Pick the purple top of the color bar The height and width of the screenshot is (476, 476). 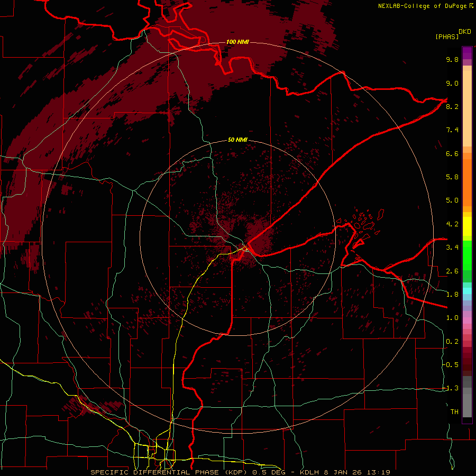coord(467,53)
